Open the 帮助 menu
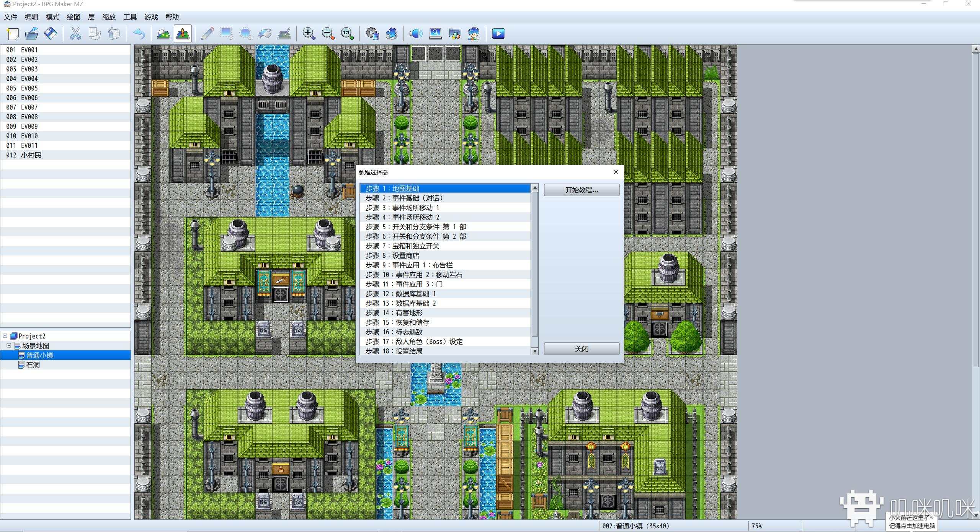The width and height of the screenshot is (980, 532). coord(172,17)
